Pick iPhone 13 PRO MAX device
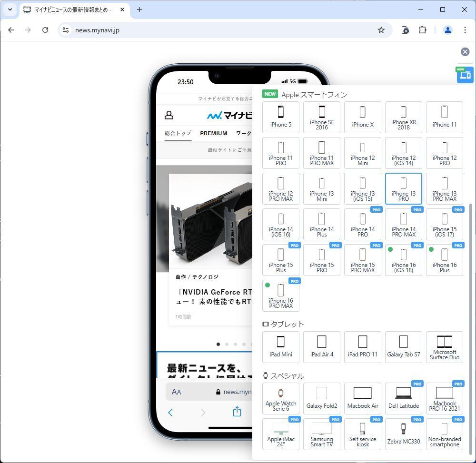 (x=445, y=189)
